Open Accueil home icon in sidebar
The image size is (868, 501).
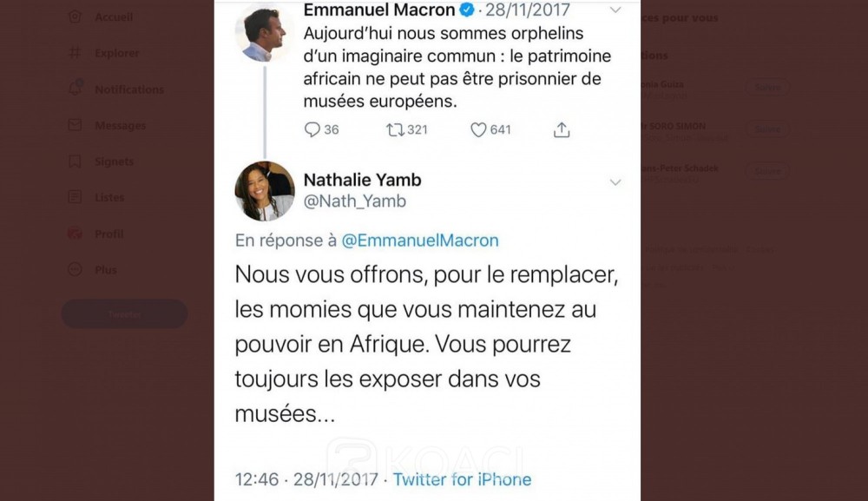pyautogui.click(x=76, y=17)
